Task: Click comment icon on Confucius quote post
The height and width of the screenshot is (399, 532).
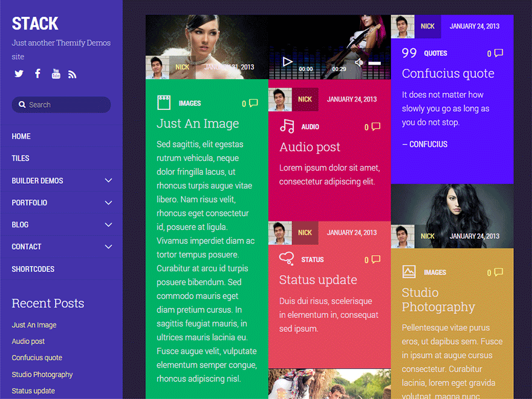Action: point(498,53)
